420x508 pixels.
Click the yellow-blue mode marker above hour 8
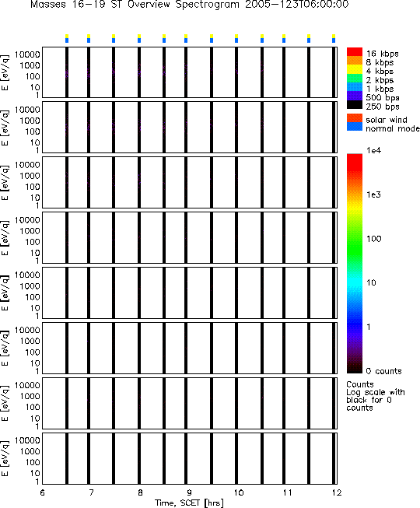pos(139,38)
